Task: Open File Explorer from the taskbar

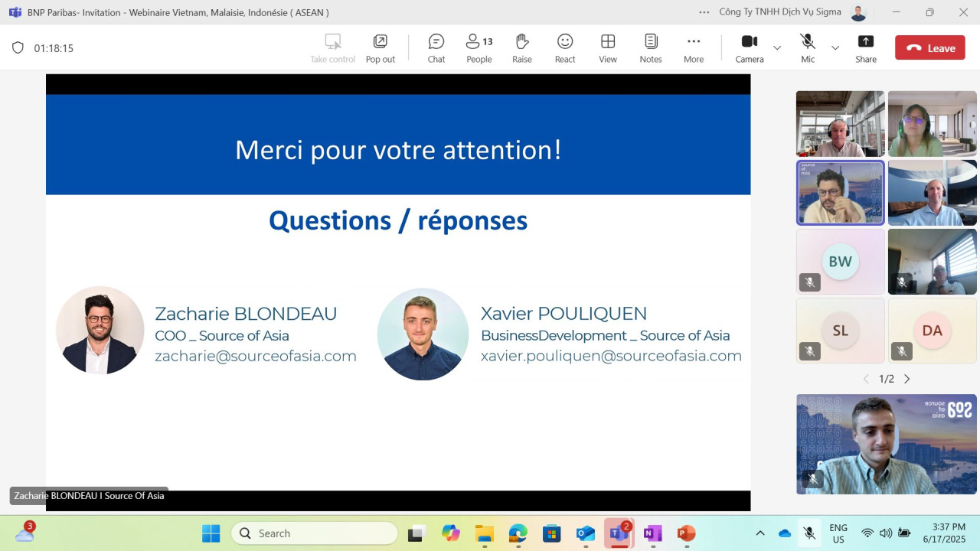Action: (x=484, y=533)
